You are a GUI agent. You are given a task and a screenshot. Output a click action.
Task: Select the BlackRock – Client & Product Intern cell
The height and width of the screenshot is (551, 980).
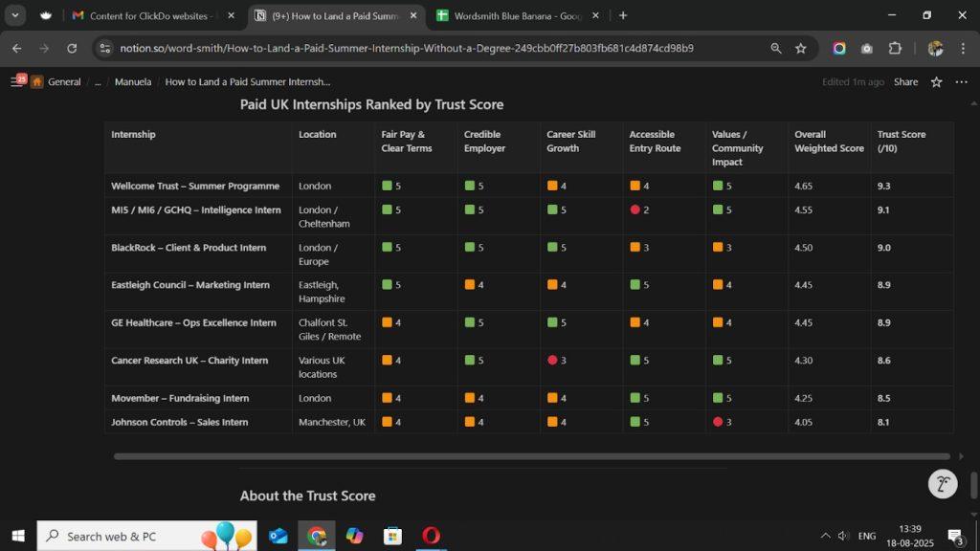198,253
